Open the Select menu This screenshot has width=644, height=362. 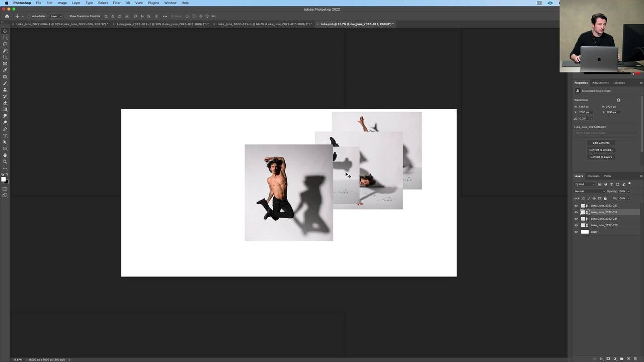tap(103, 3)
